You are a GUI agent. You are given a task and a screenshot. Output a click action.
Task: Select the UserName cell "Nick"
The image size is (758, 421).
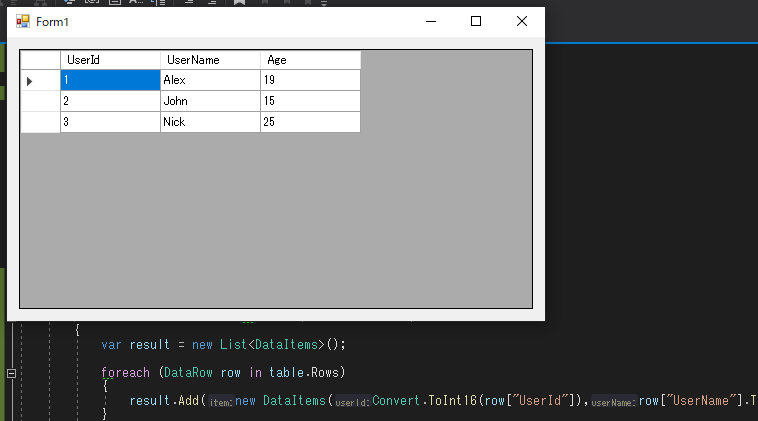click(x=210, y=122)
